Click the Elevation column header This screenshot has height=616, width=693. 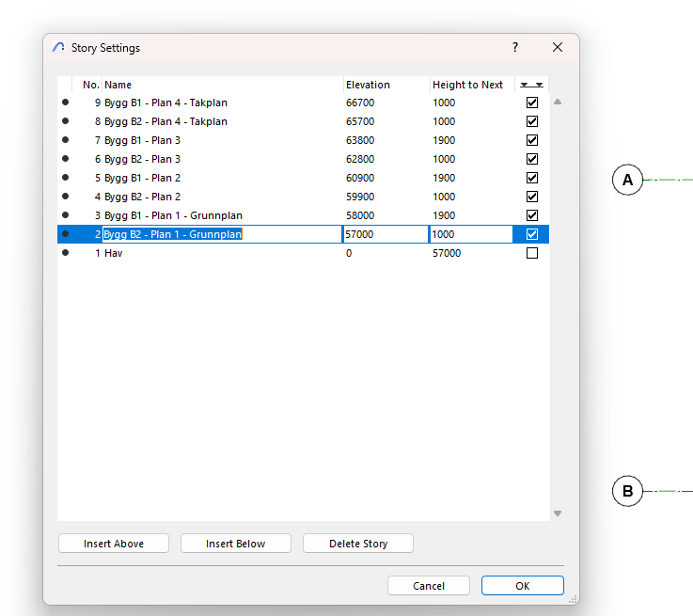click(x=368, y=85)
